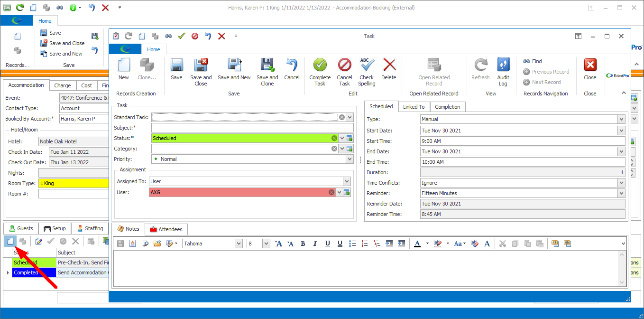This screenshot has height=319, width=644.
Task: Run Check Spelling from the ribbon
Action: pyautogui.click(x=367, y=72)
